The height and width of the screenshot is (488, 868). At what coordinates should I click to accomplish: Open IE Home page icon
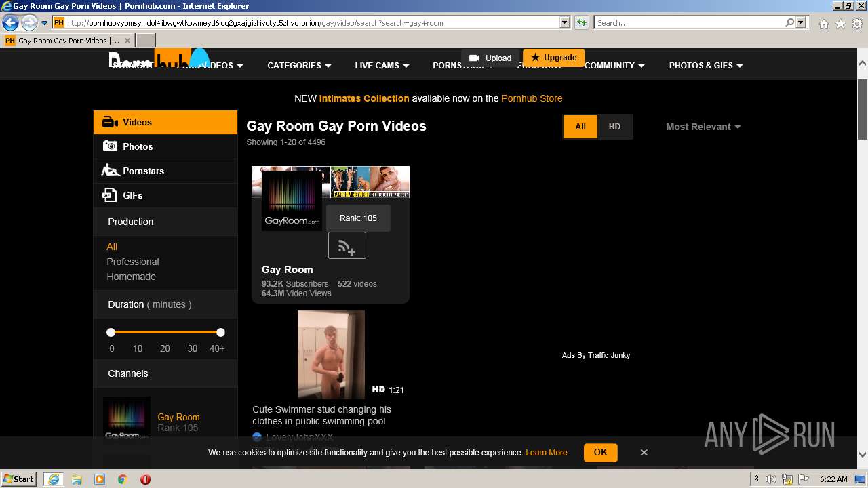pos(823,24)
